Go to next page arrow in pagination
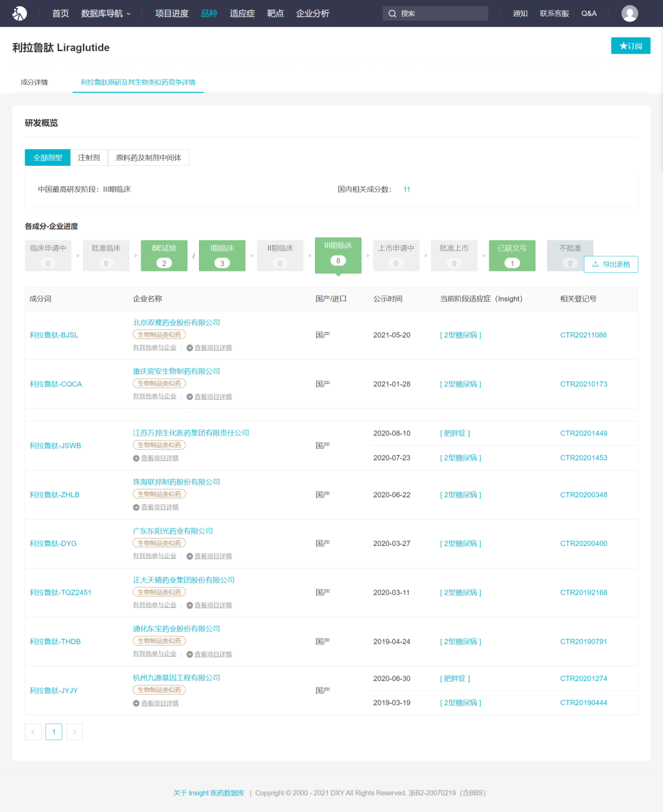 point(74,732)
